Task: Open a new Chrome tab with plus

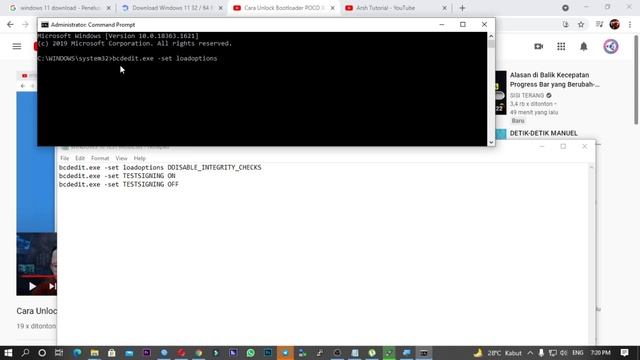Action: click(462, 8)
